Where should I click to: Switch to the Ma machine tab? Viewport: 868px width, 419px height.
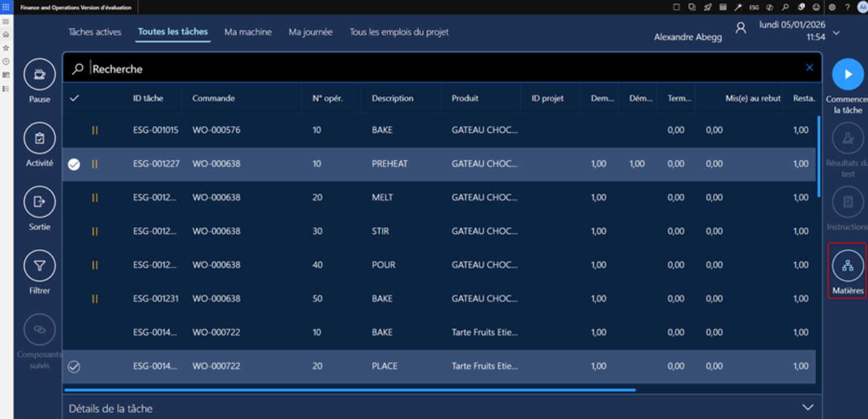248,32
